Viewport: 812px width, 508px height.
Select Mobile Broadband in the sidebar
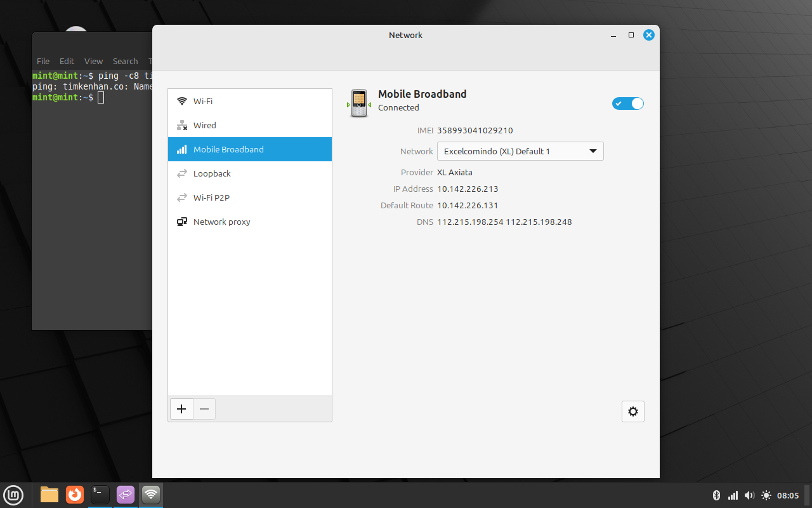228,149
